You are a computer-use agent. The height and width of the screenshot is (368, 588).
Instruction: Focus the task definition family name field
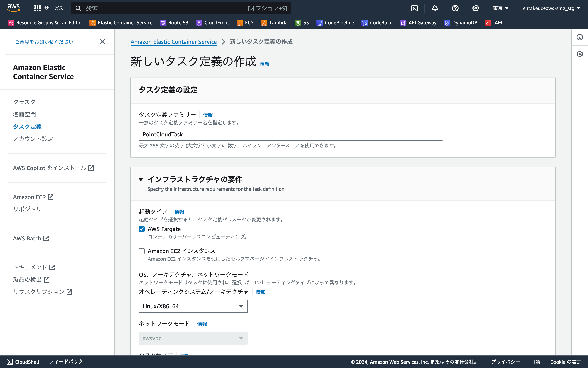click(x=291, y=134)
